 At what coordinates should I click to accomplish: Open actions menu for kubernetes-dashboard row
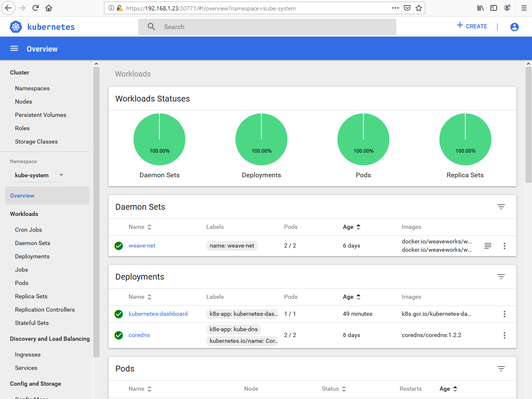[505, 314]
